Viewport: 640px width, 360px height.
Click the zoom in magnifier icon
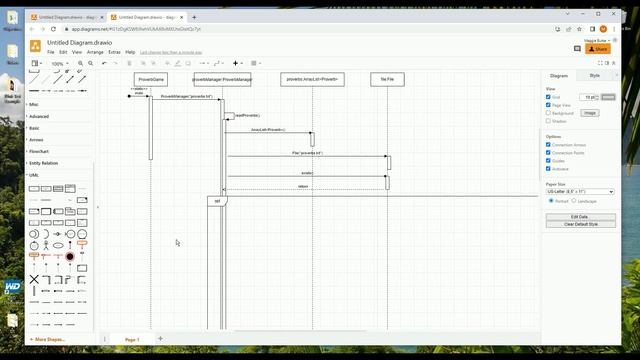click(80, 63)
